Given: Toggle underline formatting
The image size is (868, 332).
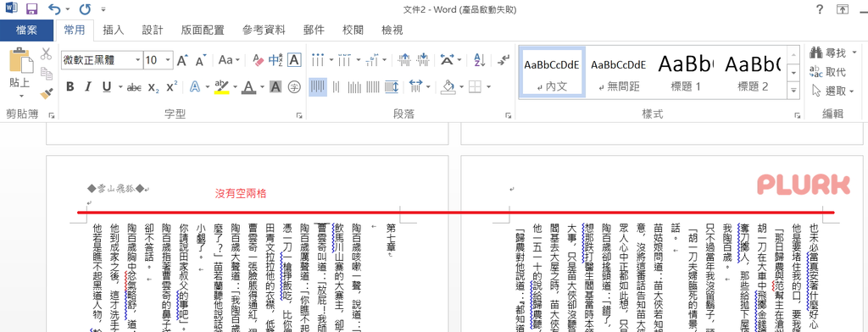Looking at the screenshot, I should click(x=106, y=87).
